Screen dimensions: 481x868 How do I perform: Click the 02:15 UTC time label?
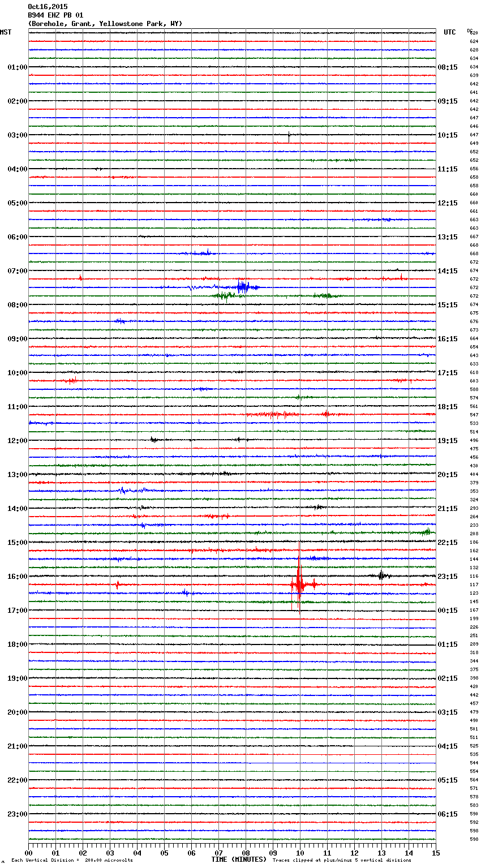[448, 678]
